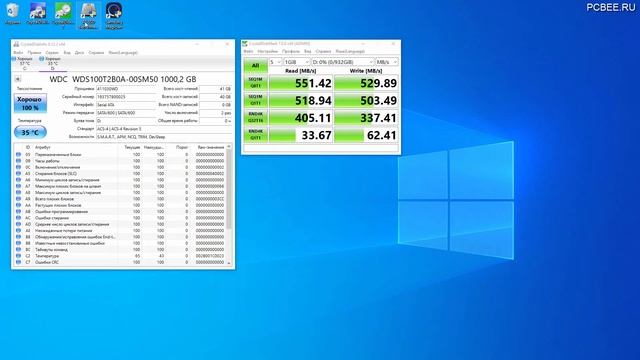Screen dimensions: 640x360
Task: Click status icon of attribute AA row
Action: pos(18,205)
